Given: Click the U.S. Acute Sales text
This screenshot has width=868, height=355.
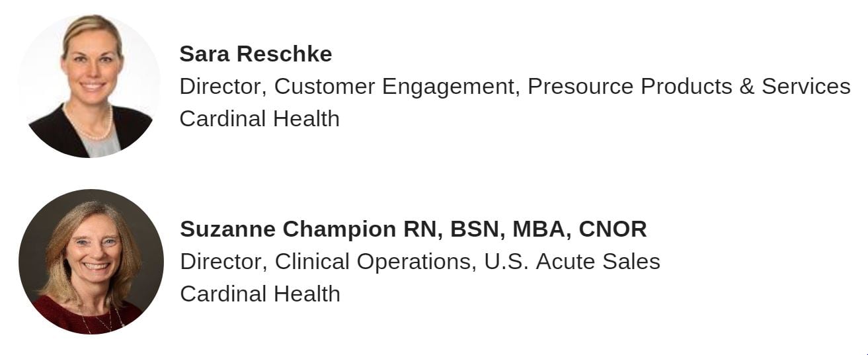Looking at the screenshot, I should (572, 262).
